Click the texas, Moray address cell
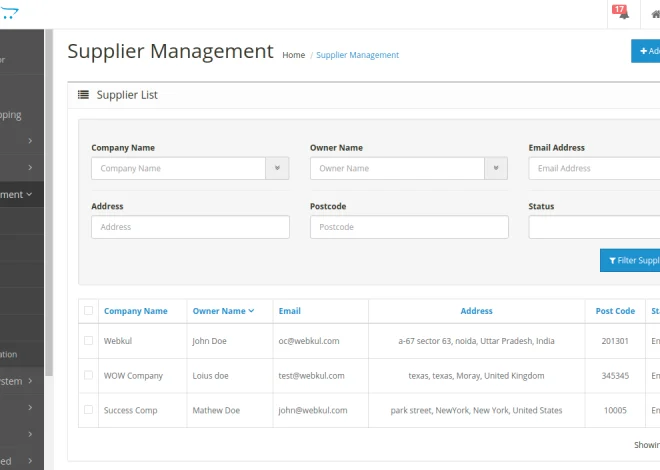 click(476, 375)
